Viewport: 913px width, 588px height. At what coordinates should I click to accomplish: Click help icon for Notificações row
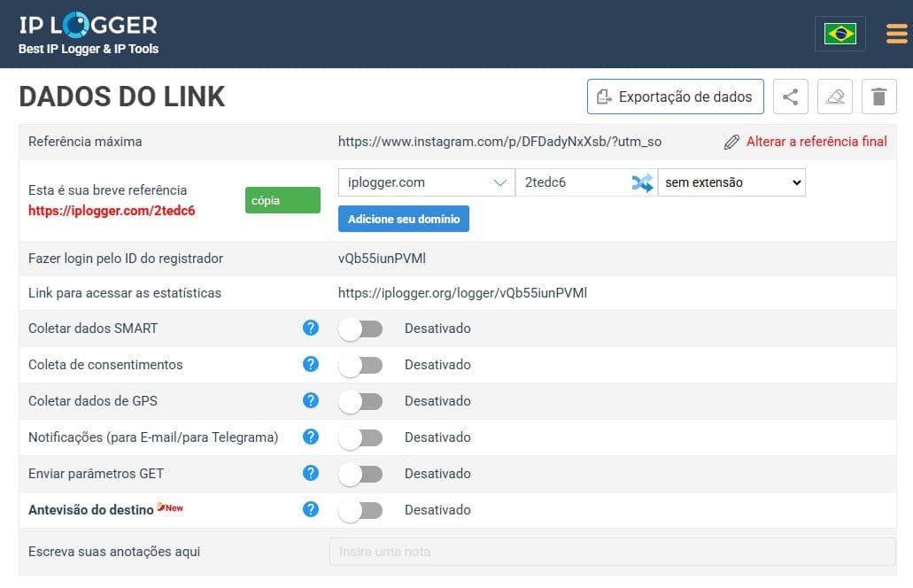click(x=311, y=437)
